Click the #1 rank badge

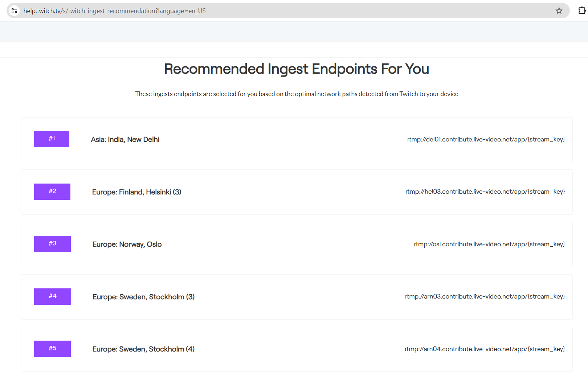[x=52, y=139]
